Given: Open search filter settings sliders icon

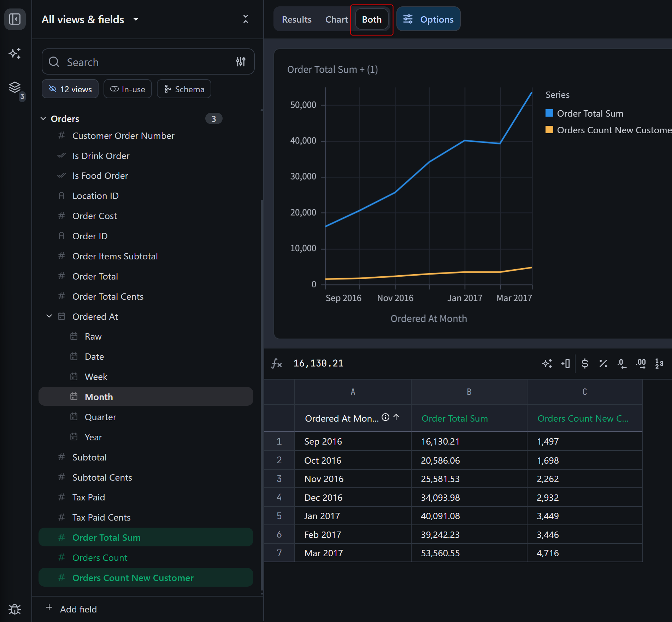Looking at the screenshot, I should (x=241, y=62).
